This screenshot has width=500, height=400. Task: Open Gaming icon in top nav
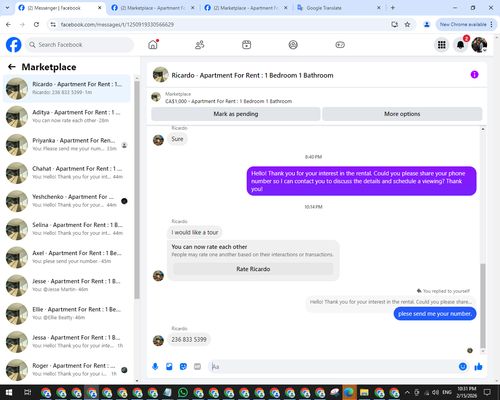point(340,45)
